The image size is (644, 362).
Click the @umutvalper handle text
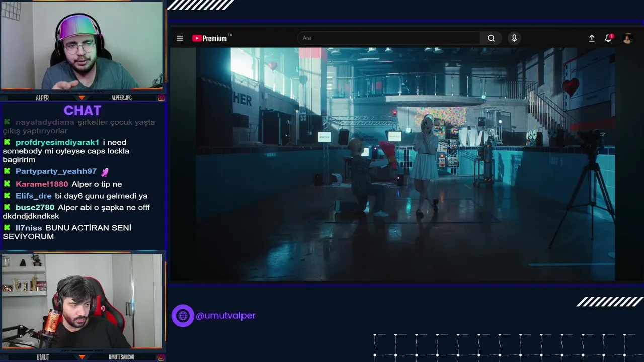click(225, 316)
